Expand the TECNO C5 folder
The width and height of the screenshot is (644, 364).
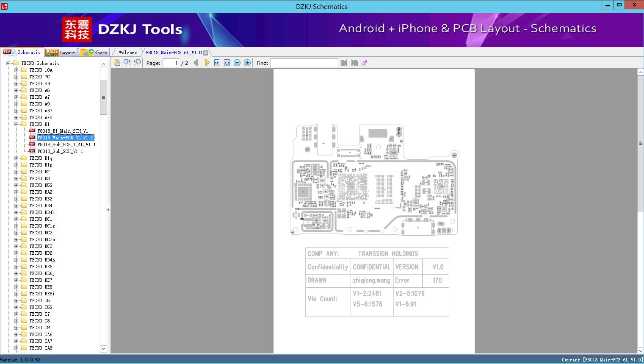pos(17,300)
